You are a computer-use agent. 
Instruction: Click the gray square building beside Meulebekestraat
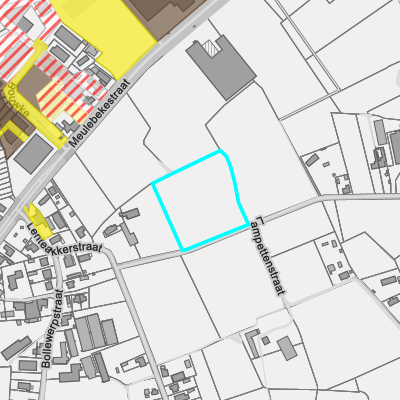34,154
